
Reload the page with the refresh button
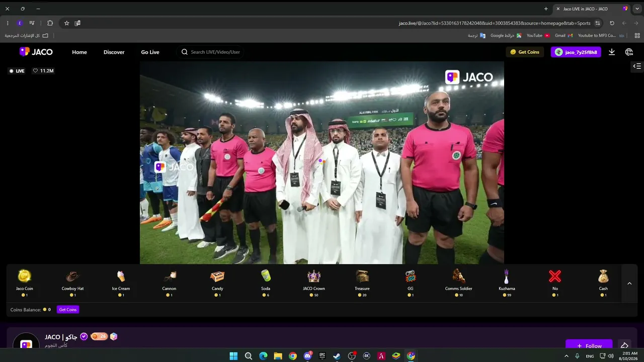pos(612,23)
